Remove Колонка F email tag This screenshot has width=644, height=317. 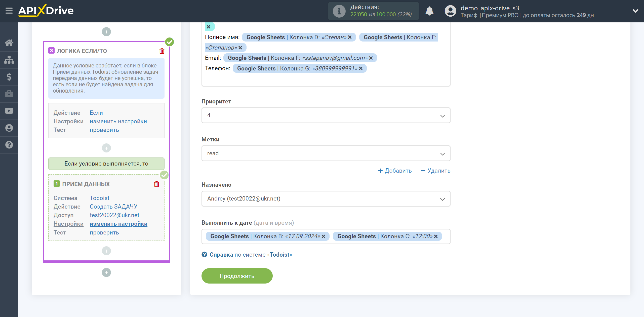click(371, 58)
